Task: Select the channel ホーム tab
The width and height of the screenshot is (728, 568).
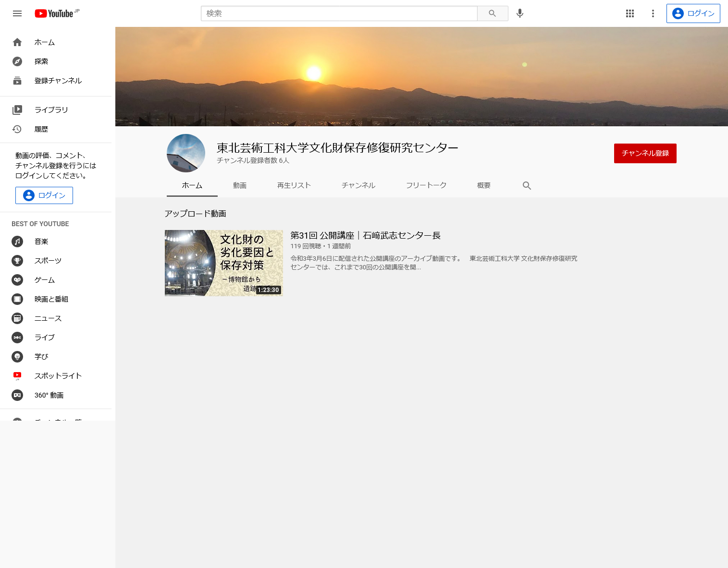Action: point(192,185)
